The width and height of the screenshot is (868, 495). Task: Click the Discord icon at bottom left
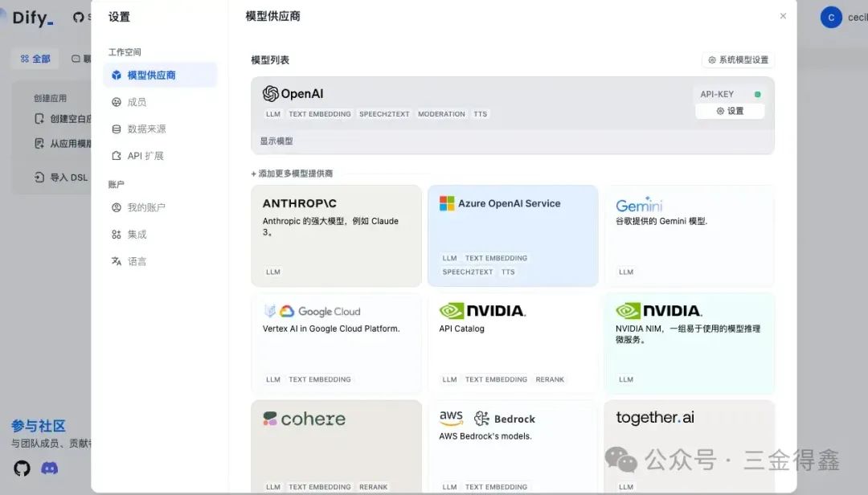point(49,468)
